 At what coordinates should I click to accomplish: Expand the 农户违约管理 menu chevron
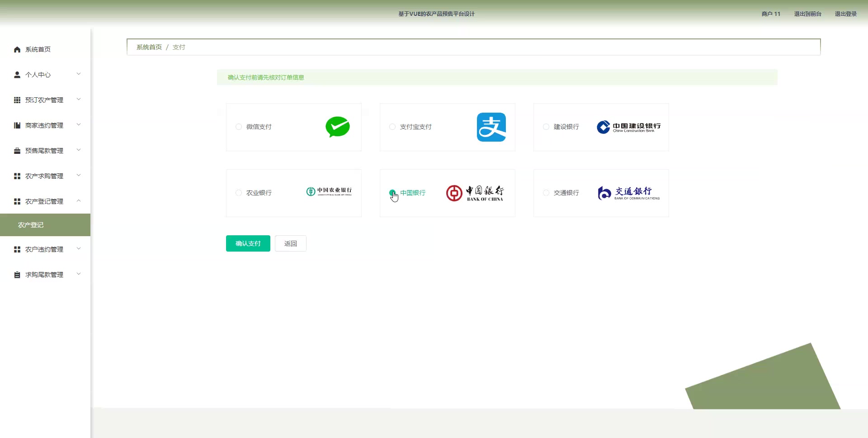[x=79, y=249]
